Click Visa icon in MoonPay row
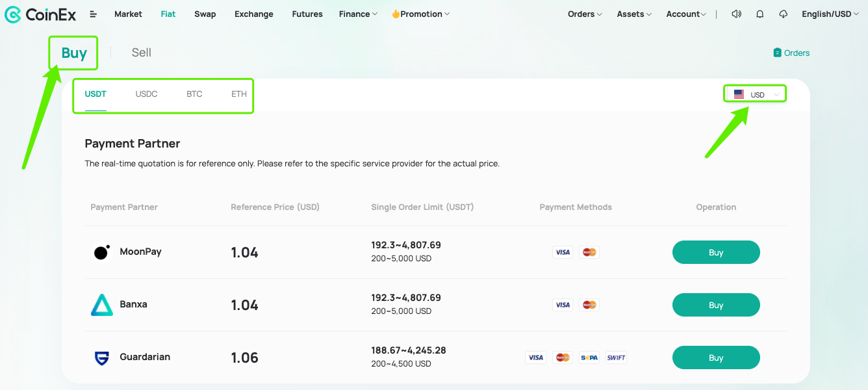868x390 pixels. (563, 252)
